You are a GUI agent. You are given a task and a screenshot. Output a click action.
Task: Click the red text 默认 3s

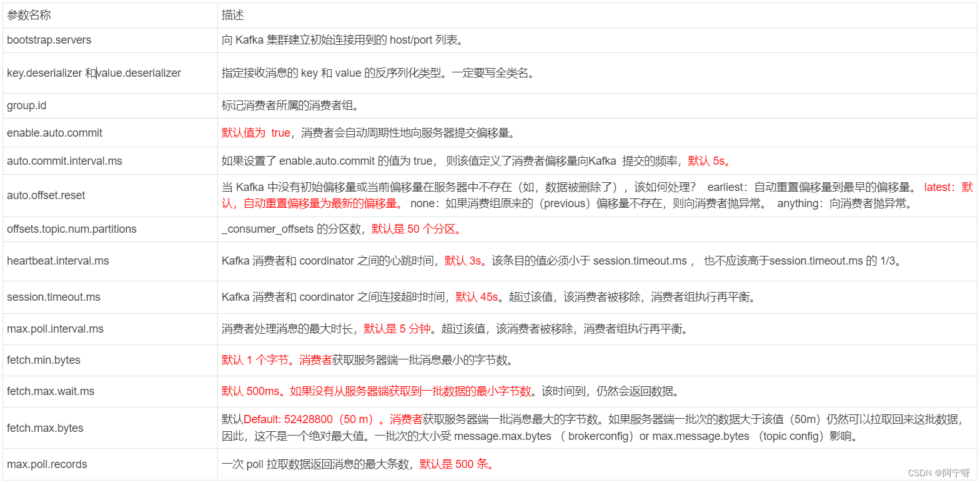466,261
